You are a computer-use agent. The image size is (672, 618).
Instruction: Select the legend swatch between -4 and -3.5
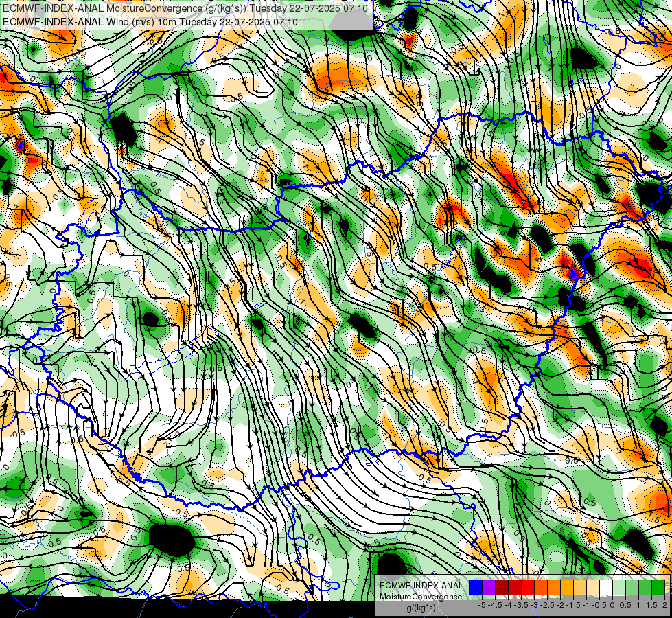[515, 587]
